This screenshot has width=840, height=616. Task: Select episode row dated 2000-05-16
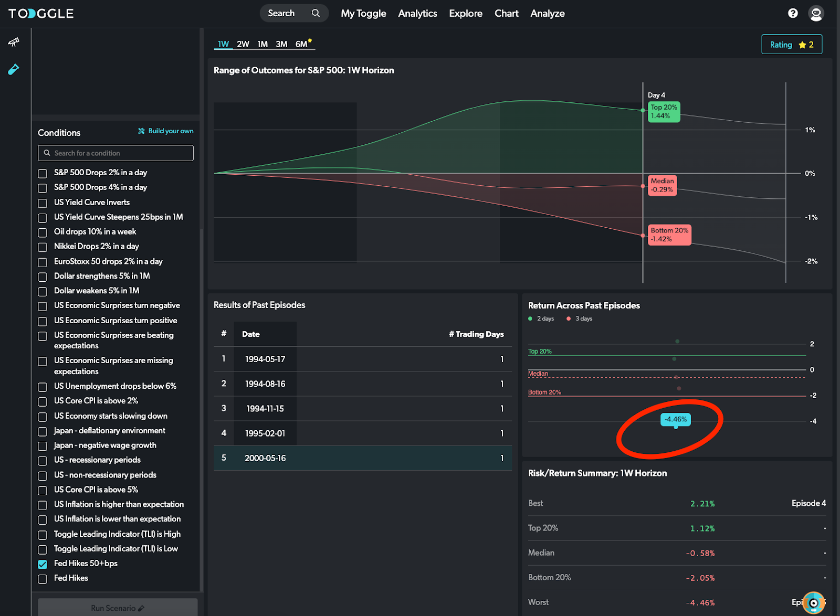click(362, 458)
